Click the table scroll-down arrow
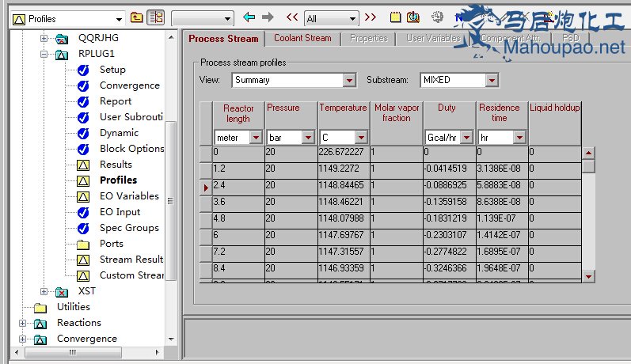This screenshot has height=364, width=631. pyautogui.click(x=588, y=276)
